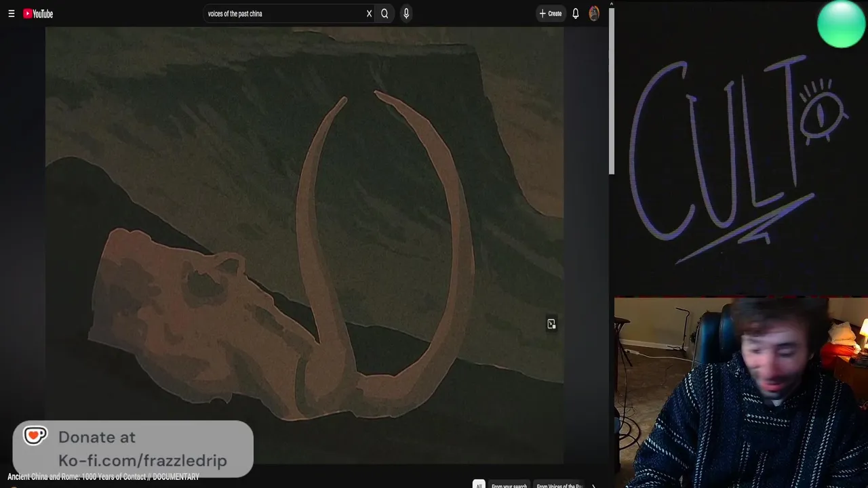Image resolution: width=868 pixels, height=488 pixels.
Task: Select the 'All' filter chip
Action: pyautogui.click(x=479, y=485)
